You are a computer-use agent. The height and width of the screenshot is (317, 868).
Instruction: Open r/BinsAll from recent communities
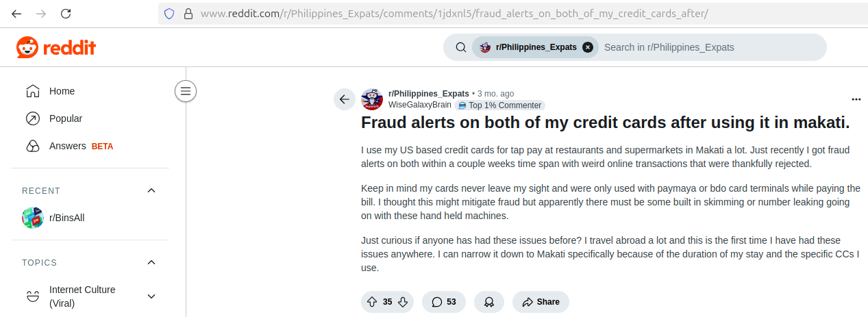pyautogui.click(x=90, y=218)
